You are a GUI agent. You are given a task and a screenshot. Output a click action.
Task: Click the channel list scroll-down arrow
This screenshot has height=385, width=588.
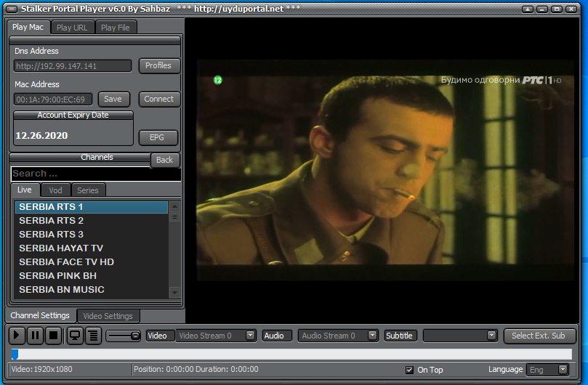tap(174, 293)
